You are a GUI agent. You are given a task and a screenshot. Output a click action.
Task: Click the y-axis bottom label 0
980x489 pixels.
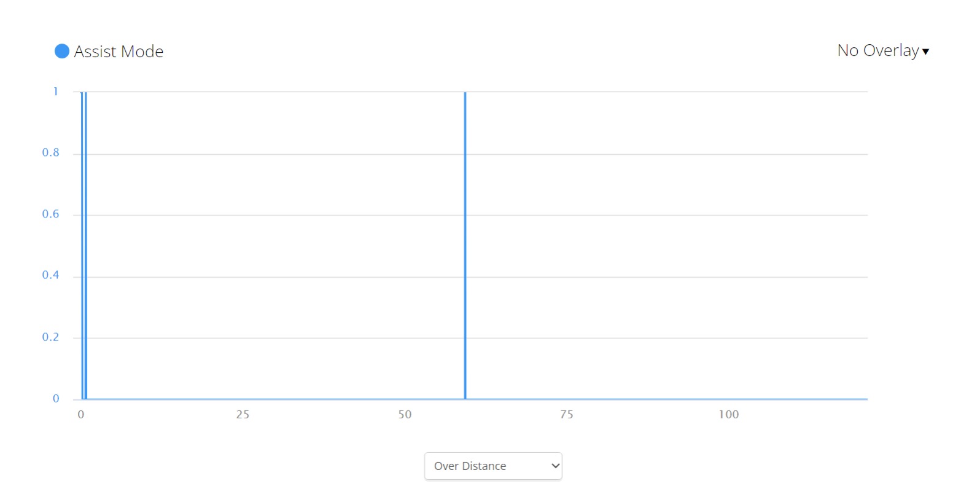pos(56,399)
